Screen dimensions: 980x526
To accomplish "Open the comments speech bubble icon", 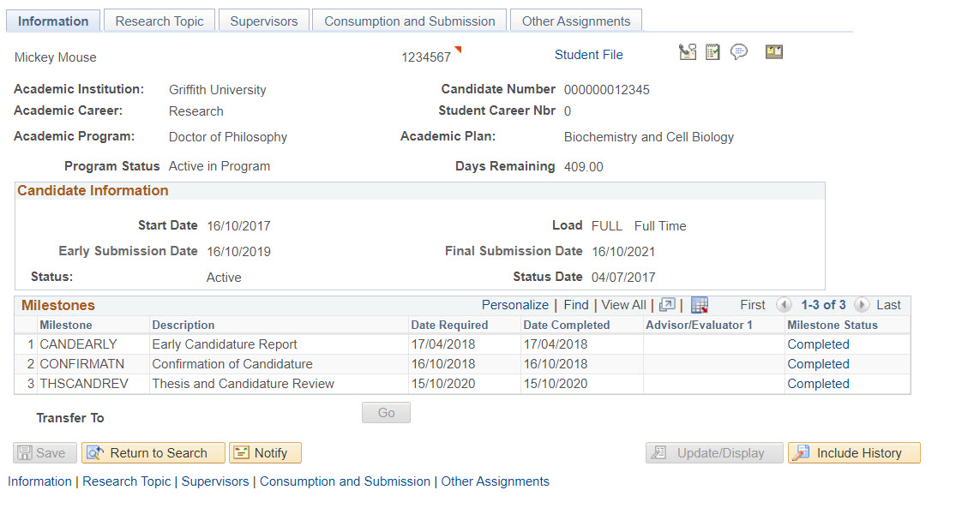I will (x=738, y=52).
